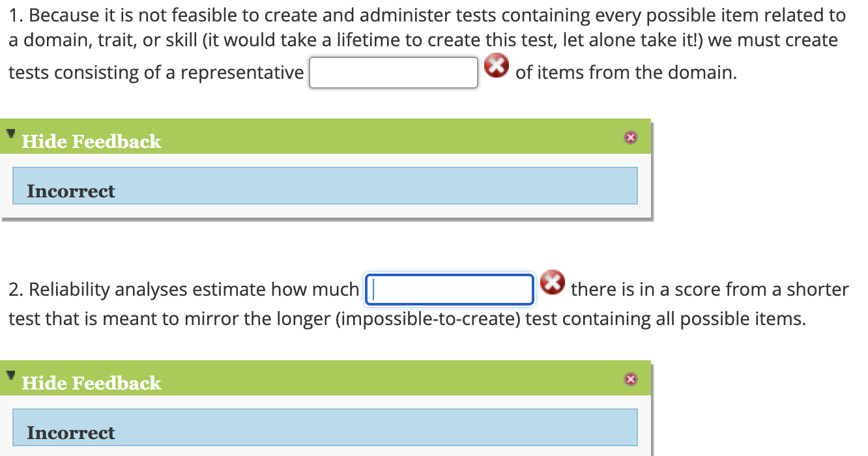This screenshot has height=456, width=868.
Task: Click Hide Feedback for question 1
Action: (91, 141)
